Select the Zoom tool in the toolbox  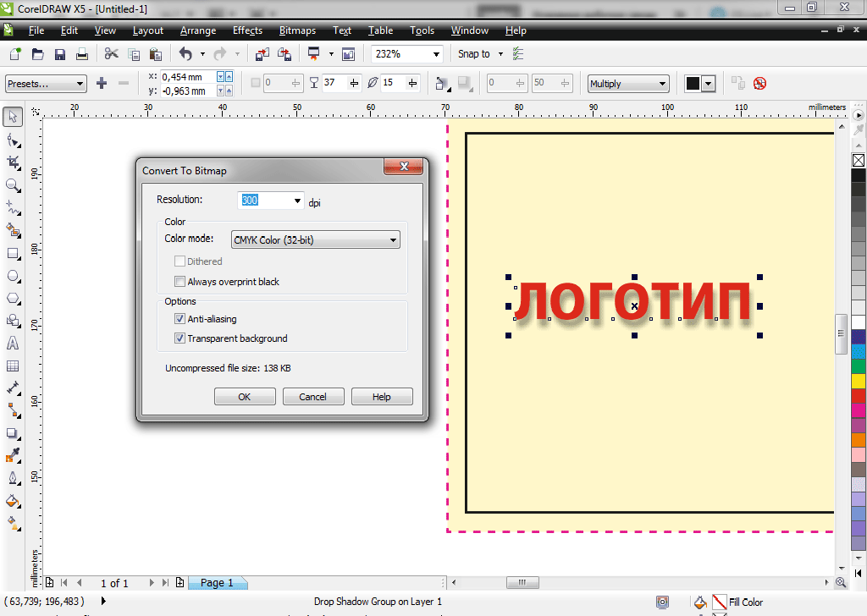(13, 184)
